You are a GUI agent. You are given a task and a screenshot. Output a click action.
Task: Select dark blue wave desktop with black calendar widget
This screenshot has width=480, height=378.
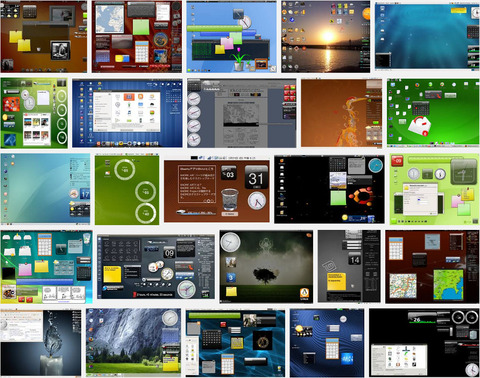tap(235, 343)
